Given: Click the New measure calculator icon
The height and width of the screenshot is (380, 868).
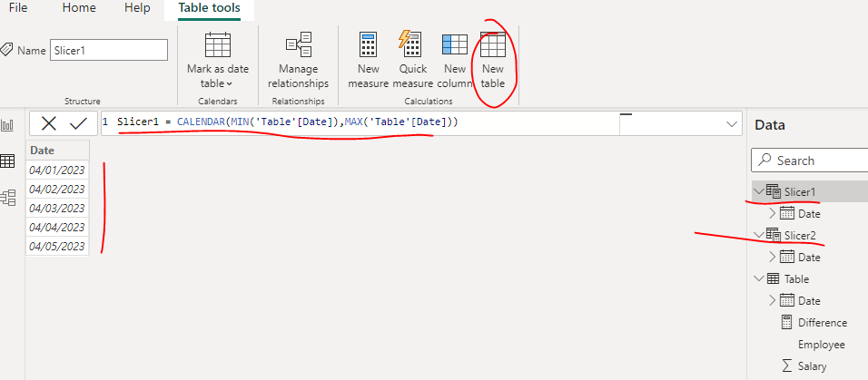Looking at the screenshot, I should click(368, 44).
